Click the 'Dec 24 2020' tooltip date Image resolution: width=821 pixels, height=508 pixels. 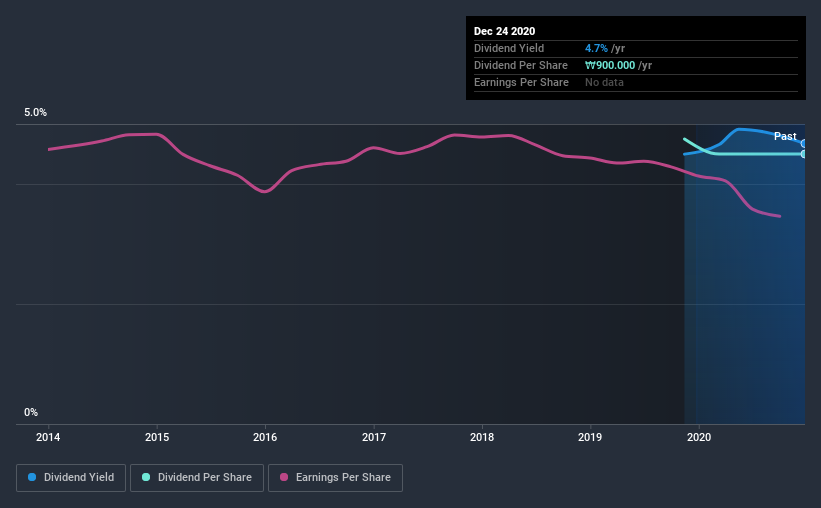pyautogui.click(x=505, y=31)
